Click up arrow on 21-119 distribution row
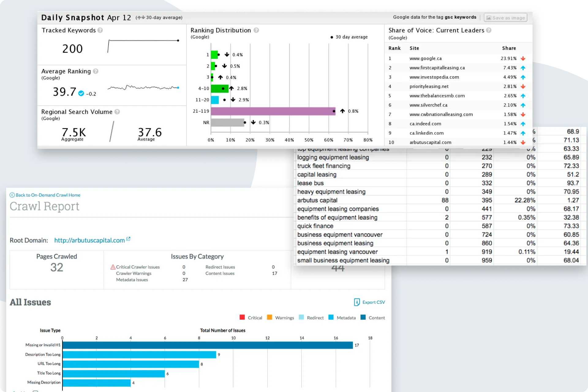The height and width of the screenshot is (392, 588). 342,111
